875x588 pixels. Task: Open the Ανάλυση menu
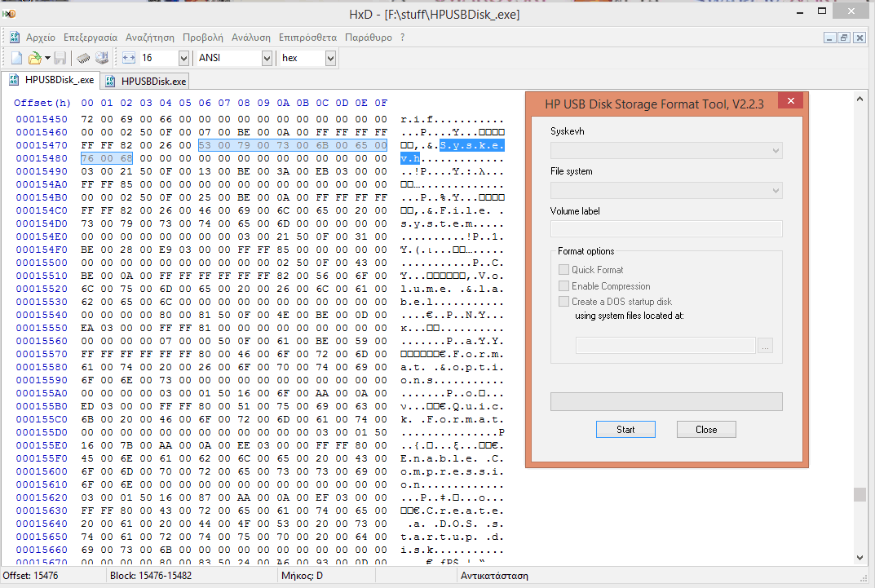pyautogui.click(x=251, y=38)
